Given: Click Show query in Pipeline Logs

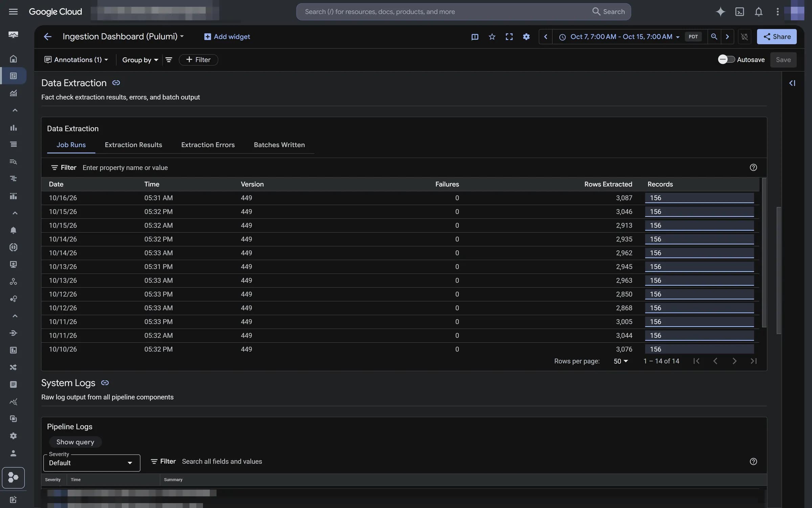Looking at the screenshot, I should (x=75, y=442).
